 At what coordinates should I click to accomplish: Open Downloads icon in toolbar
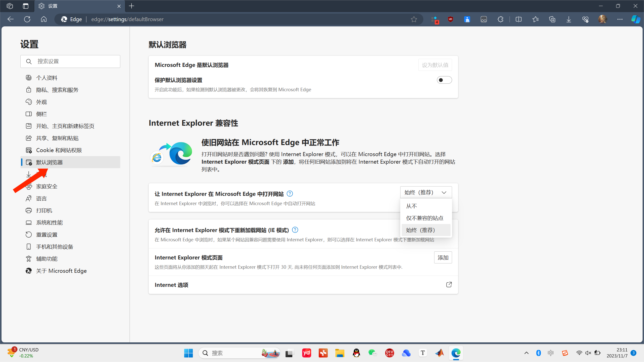569,19
